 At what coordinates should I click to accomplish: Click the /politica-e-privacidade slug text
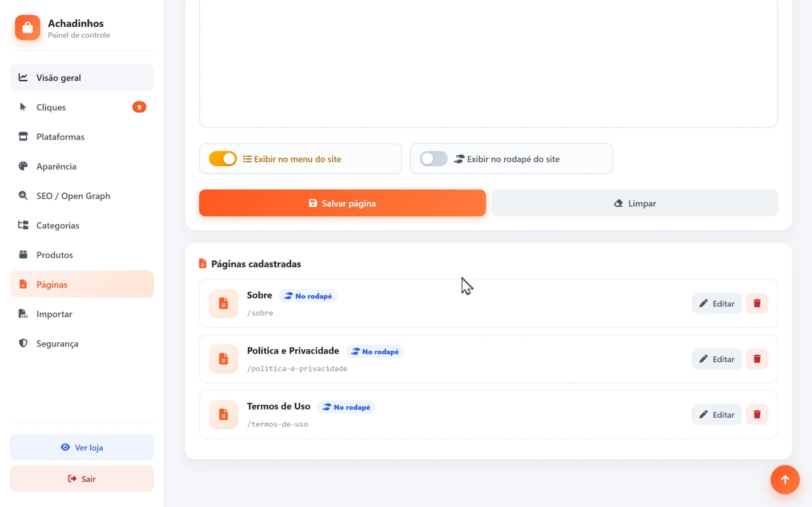[297, 368]
